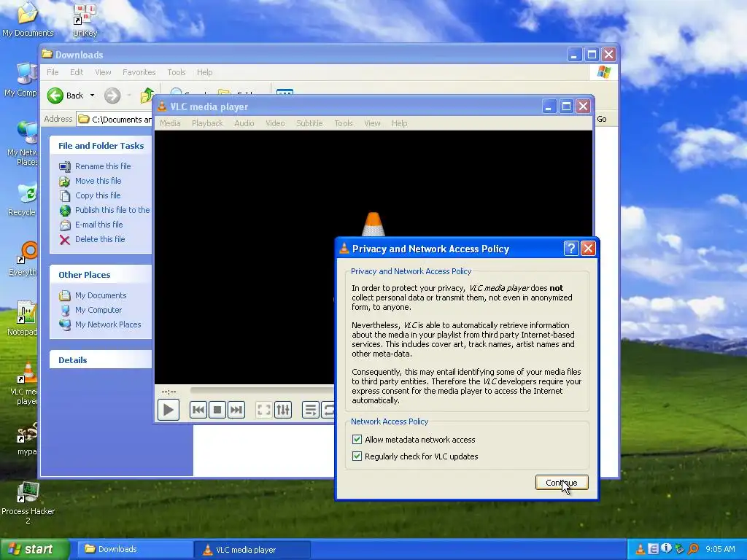This screenshot has width=747, height=560.
Task: Click Go button in address bar
Action: [x=602, y=119]
